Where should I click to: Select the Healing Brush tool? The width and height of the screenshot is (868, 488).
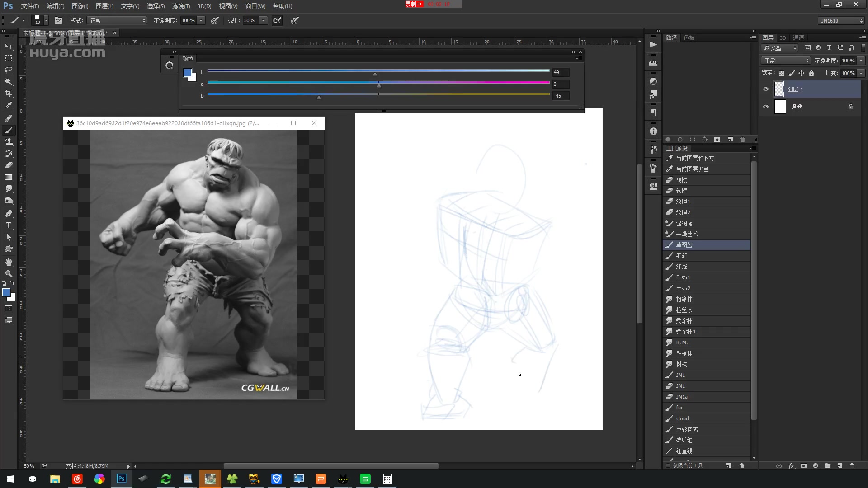point(9,118)
